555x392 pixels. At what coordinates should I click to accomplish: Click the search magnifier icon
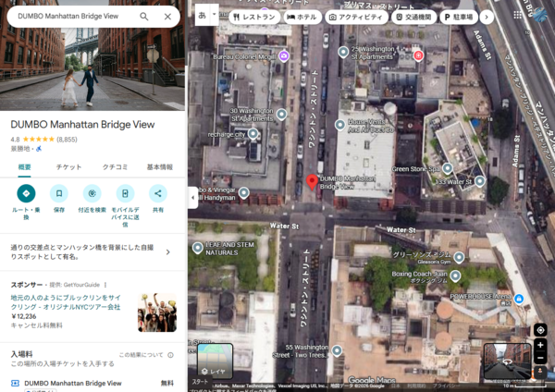pos(143,17)
